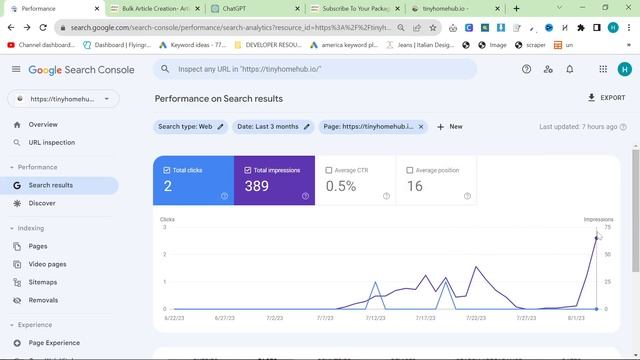The height and width of the screenshot is (360, 640).
Task: Share this page from address bar
Action: [417, 28]
